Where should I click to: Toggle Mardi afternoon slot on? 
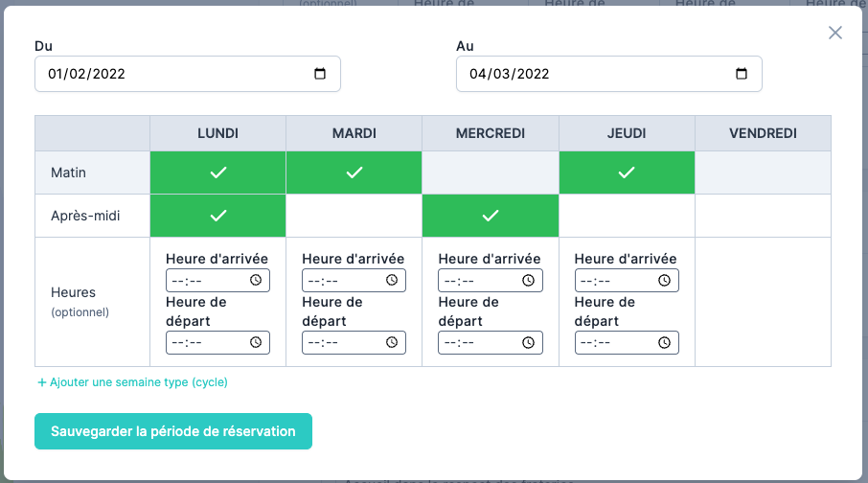pyautogui.click(x=354, y=216)
